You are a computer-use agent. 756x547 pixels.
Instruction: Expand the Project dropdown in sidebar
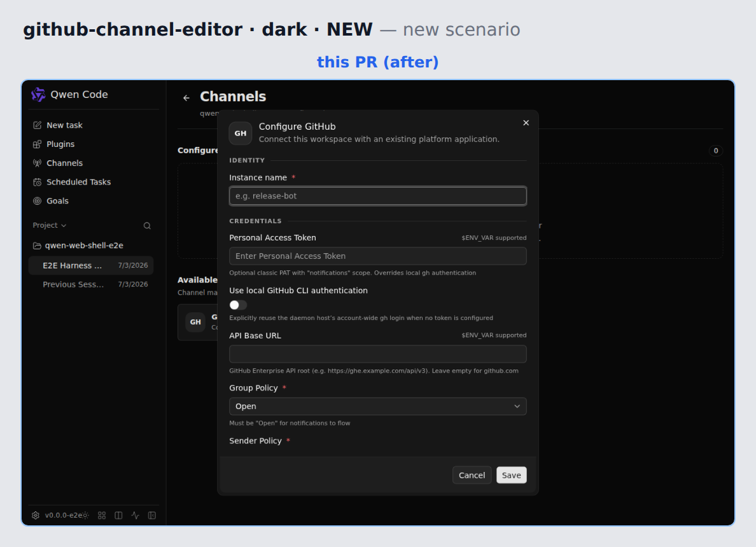point(49,225)
